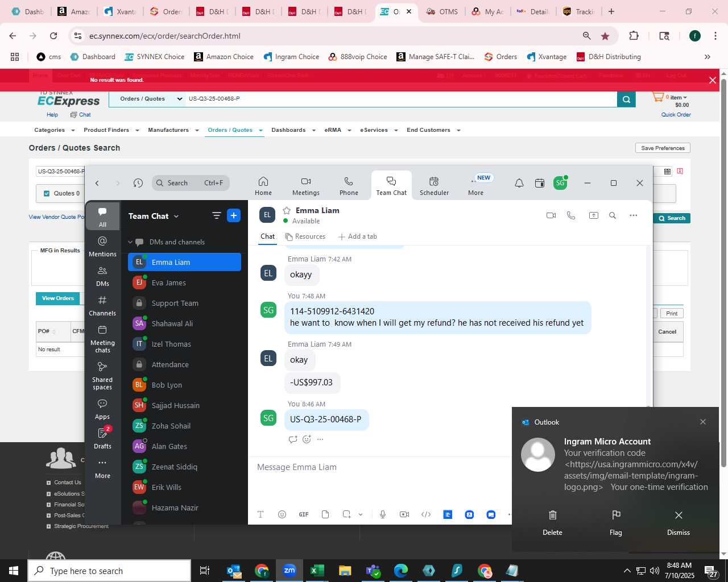The height and width of the screenshot is (582, 728).
Task: Click the View Orders button
Action: pos(58,298)
